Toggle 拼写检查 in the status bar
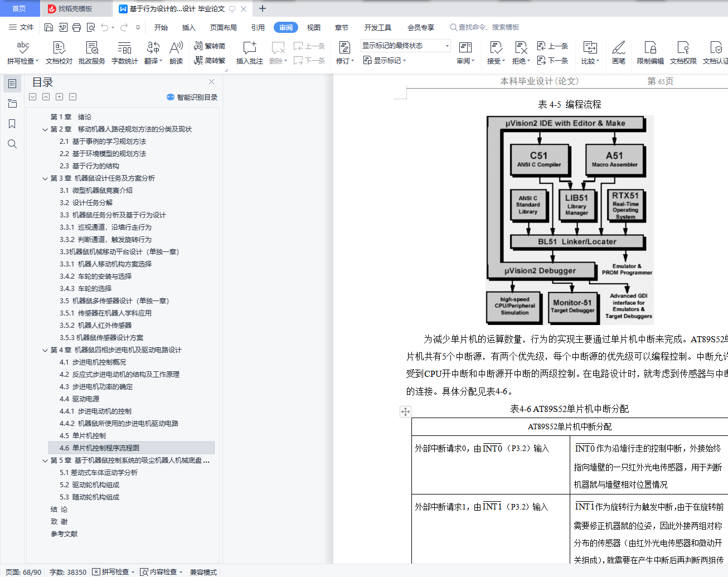The height and width of the screenshot is (577, 728). pos(113,572)
